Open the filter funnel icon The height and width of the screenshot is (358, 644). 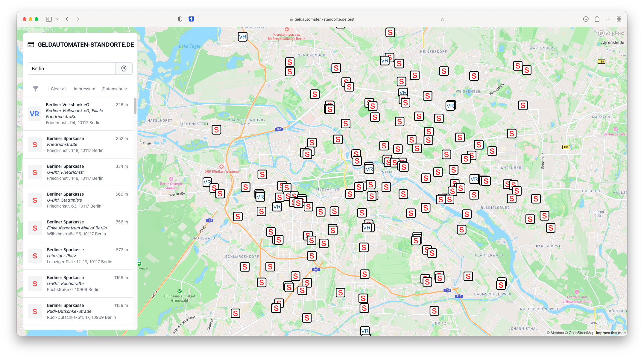click(x=36, y=89)
